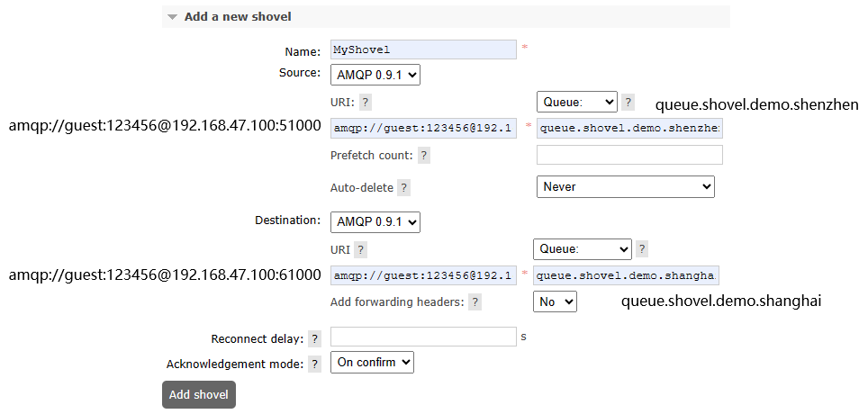This screenshot has height=414, width=868.
Task: Click help icon beside source Queue dropdown
Action: [628, 103]
